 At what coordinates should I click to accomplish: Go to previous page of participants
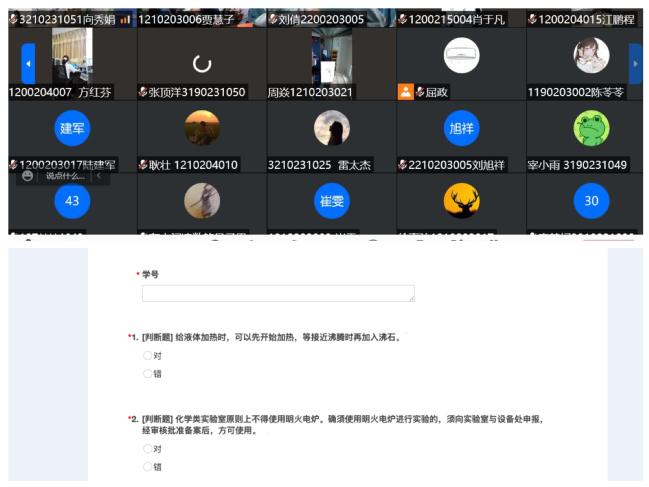pos(28,64)
